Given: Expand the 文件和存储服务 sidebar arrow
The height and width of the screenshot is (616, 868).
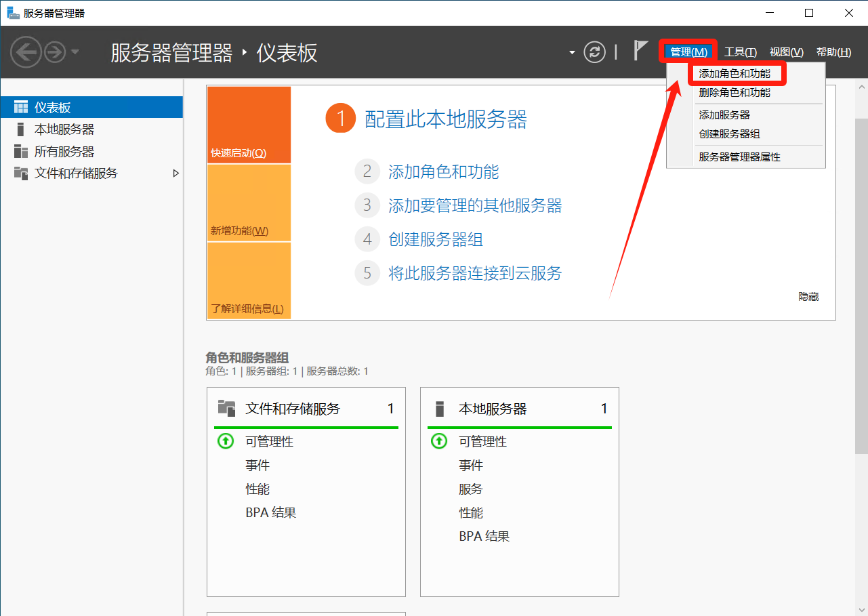Looking at the screenshot, I should [x=176, y=173].
